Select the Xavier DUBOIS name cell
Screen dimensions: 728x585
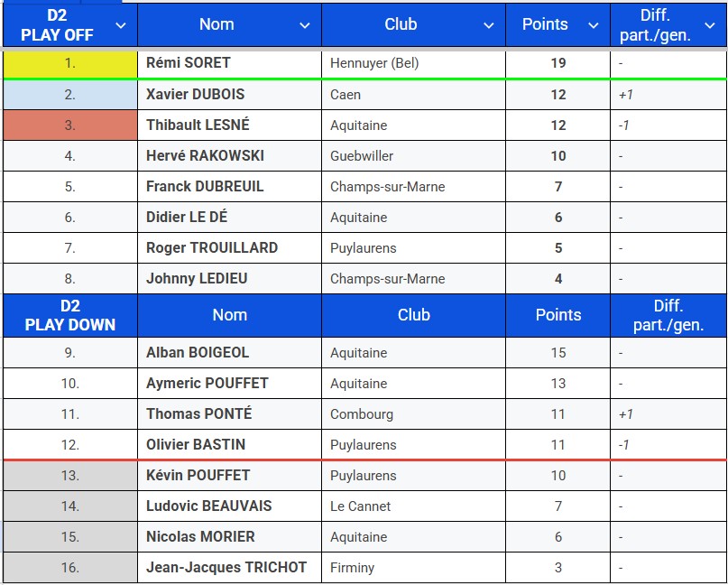(x=229, y=94)
